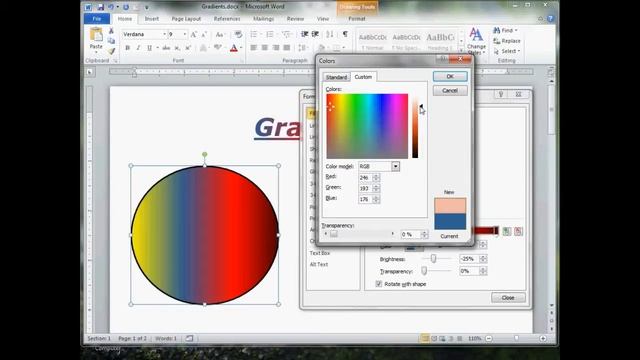The width and height of the screenshot is (640, 360).
Task: Toggle Italic formatting in Font group
Action: tap(138, 48)
